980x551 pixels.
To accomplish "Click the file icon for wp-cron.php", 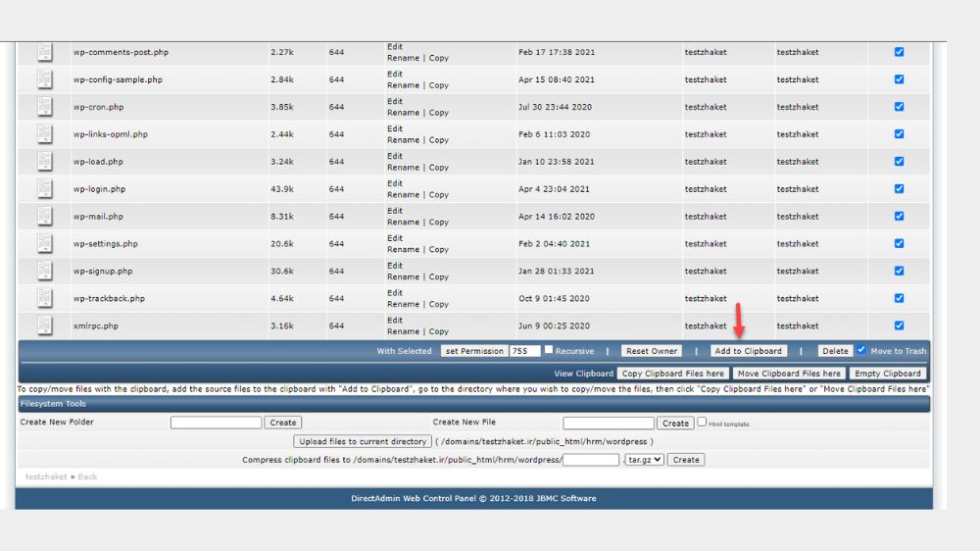I will pos(44,106).
